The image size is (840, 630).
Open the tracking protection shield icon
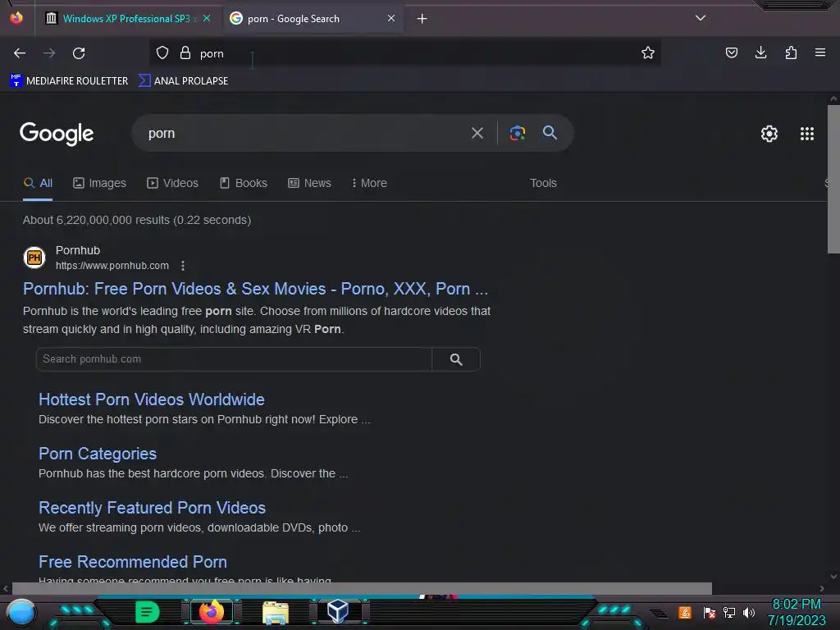162,52
